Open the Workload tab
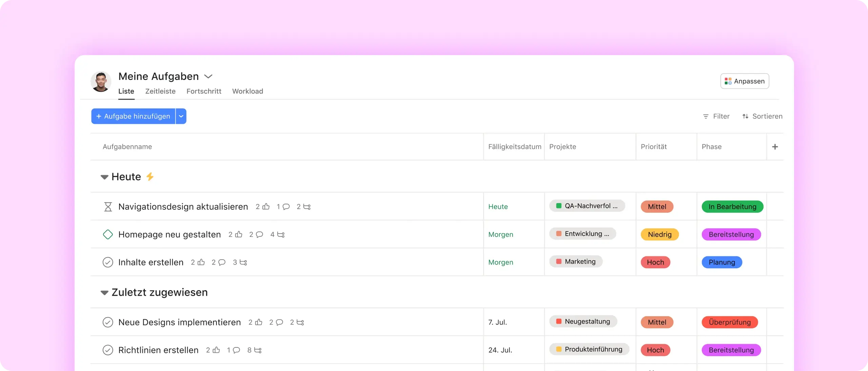868x371 pixels. 248,91
